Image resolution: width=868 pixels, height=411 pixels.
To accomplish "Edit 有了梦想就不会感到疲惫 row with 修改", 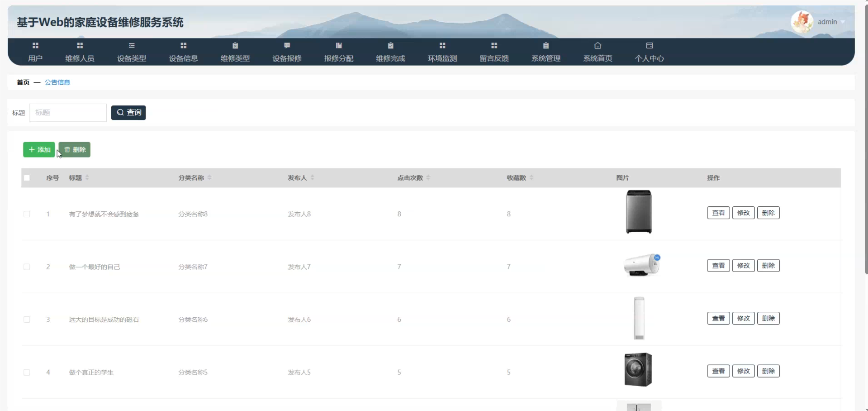I will tap(743, 213).
